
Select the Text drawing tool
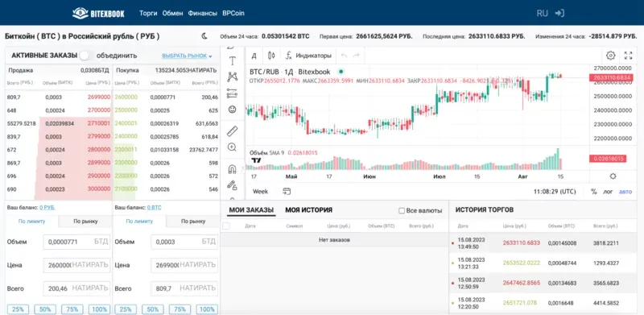pos(232,61)
